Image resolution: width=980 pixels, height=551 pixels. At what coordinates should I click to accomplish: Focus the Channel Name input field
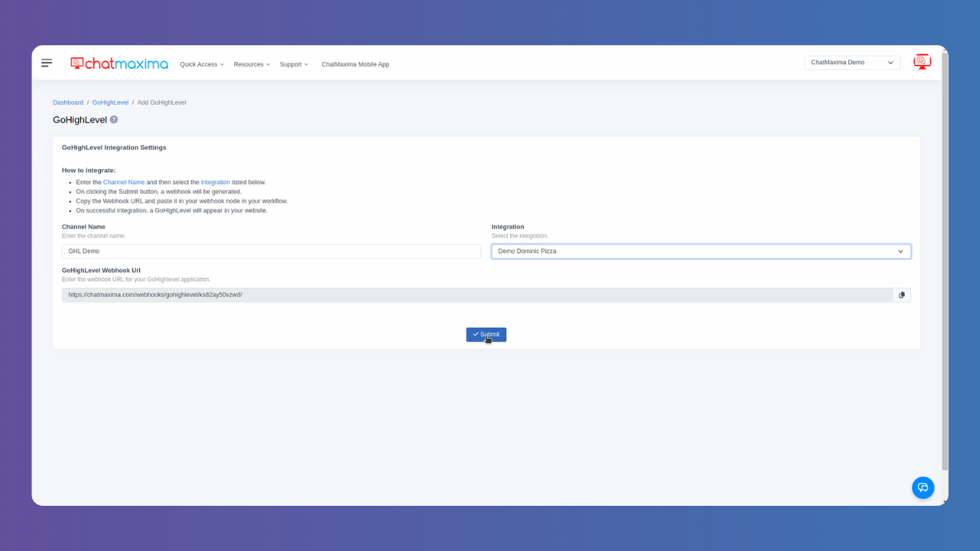(x=272, y=251)
